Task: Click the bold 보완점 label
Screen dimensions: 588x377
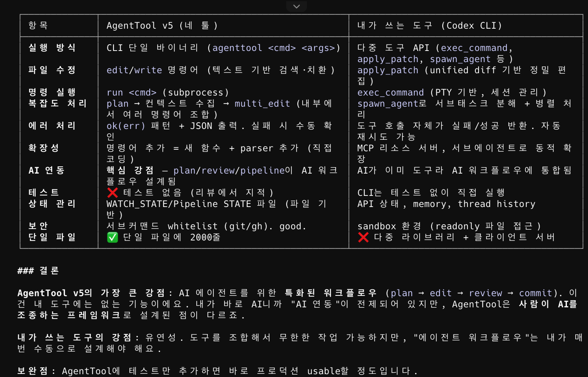Action: pyautogui.click(x=33, y=371)
